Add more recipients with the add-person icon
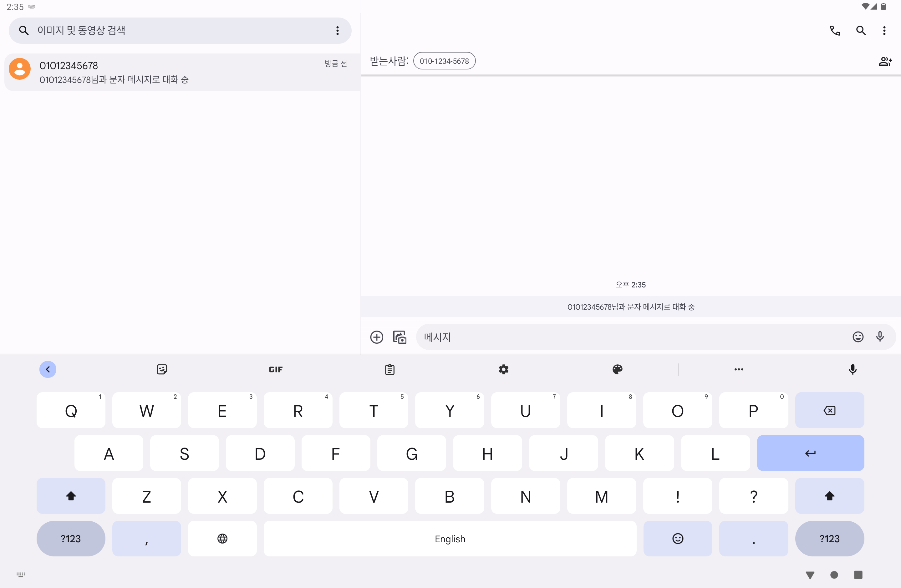The height and width of the screenshot is (588, 901). pyautogui.click(x=885, y=61)
